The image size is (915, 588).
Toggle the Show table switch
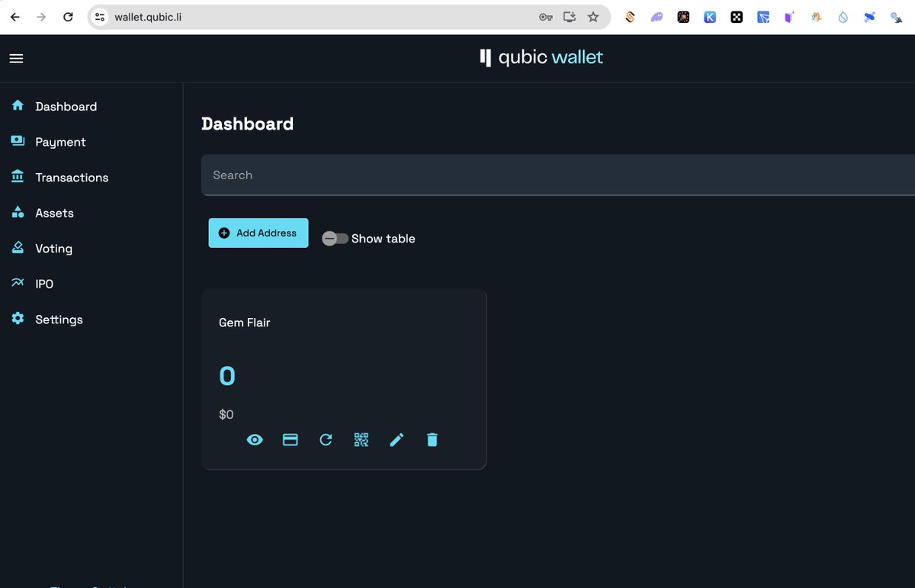pyautogui.click(x=335, y=239)
